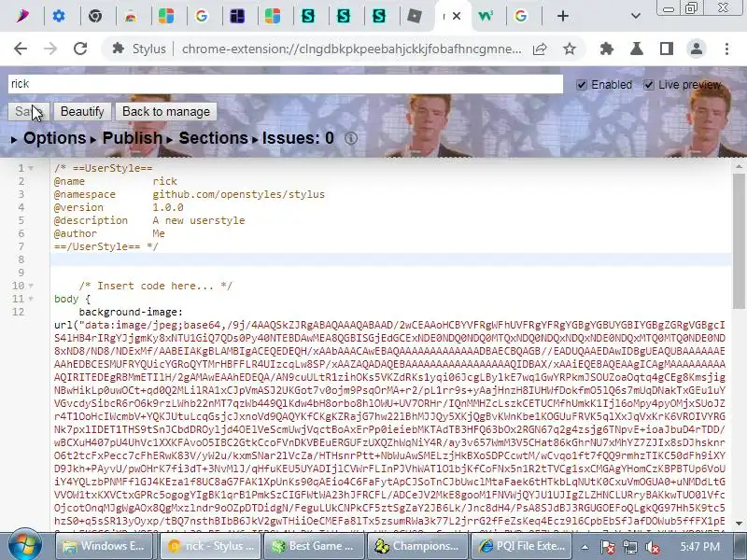Switch to the last Google tab
This screenshot has width=747, height=560.
pos(521,16)
